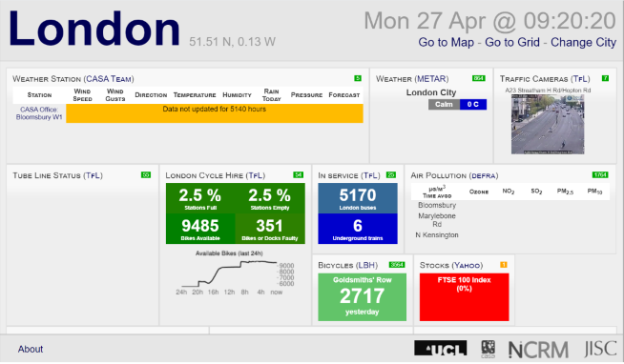Select the 6 Underground trains tile
The image size is (624, 364).
point(358,229)
